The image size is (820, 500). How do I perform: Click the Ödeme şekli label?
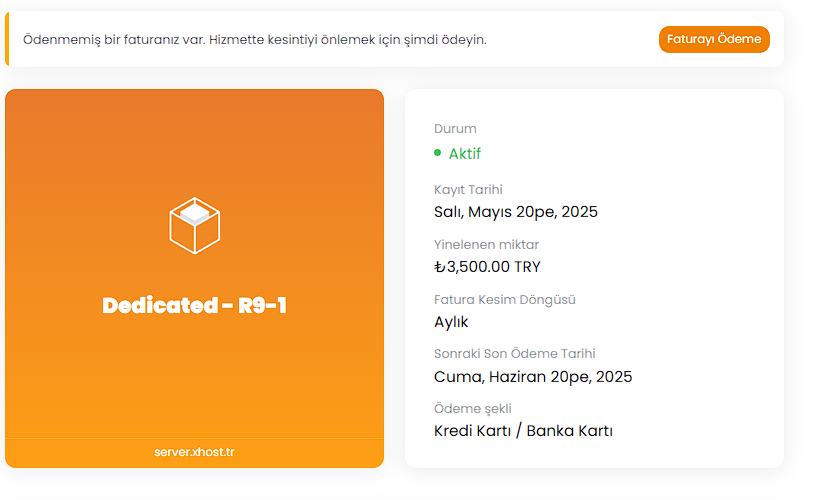click(x=473, y=408)
